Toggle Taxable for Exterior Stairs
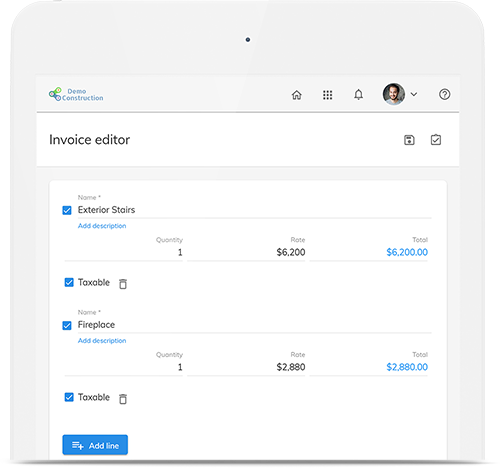Viewport: 500px width, 468px height. click(69, 282)
